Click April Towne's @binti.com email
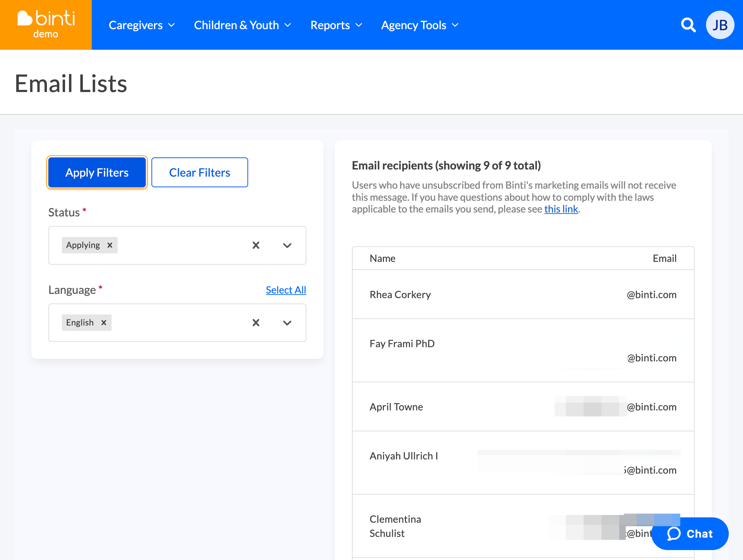The height and width of the screenshot is (560, 743). click(651, 407)
